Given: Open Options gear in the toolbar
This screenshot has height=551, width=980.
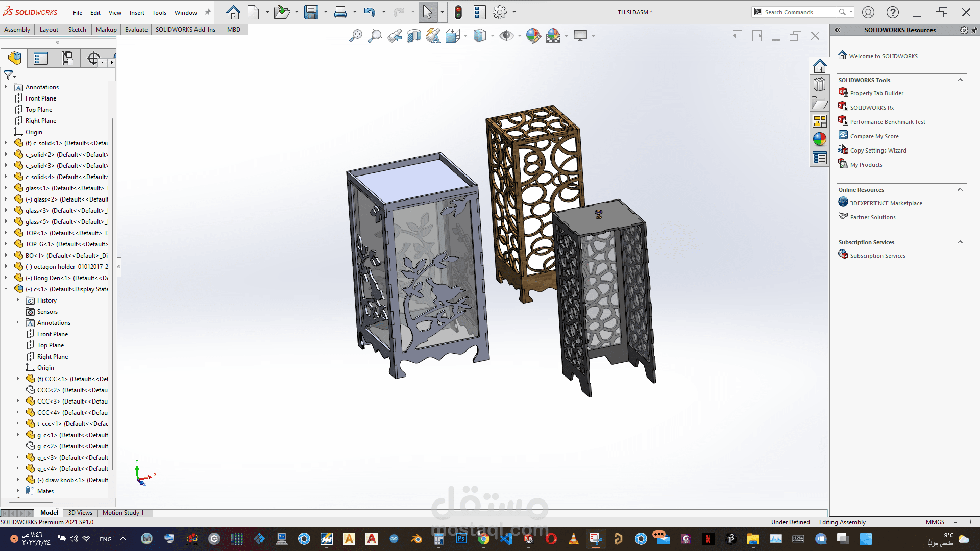Looking at the screenshot, I should coord(500,12).
